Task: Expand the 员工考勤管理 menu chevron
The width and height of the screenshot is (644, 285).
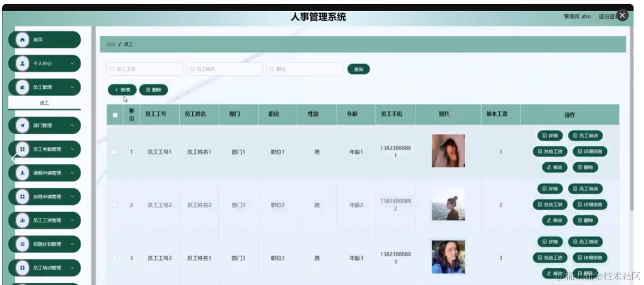Action: tap(72, 149)
